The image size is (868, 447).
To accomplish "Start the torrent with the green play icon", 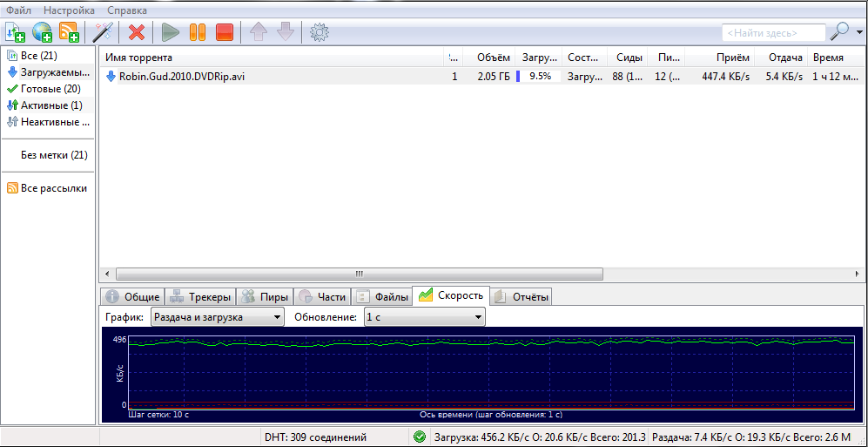I will coord(171,32).
